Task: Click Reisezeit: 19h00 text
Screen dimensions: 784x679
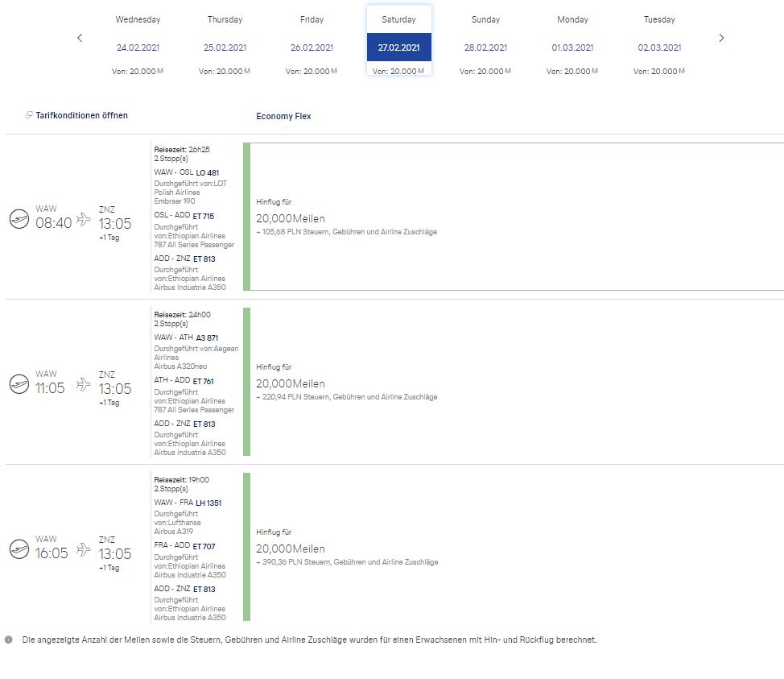Action: point(181,480)
